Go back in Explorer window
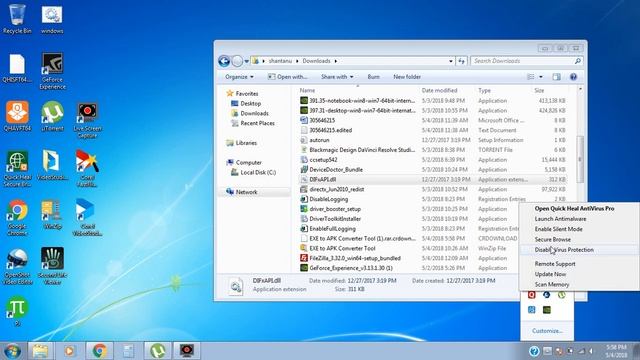The width and height of the screenshot is (640, 360). click(x=224, y=61)
